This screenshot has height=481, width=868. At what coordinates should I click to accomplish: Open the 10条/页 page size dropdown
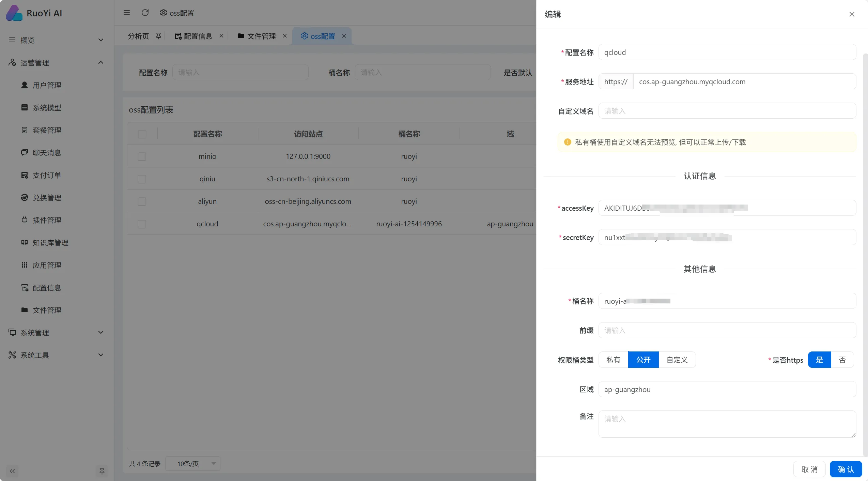(x=193, y=464)
